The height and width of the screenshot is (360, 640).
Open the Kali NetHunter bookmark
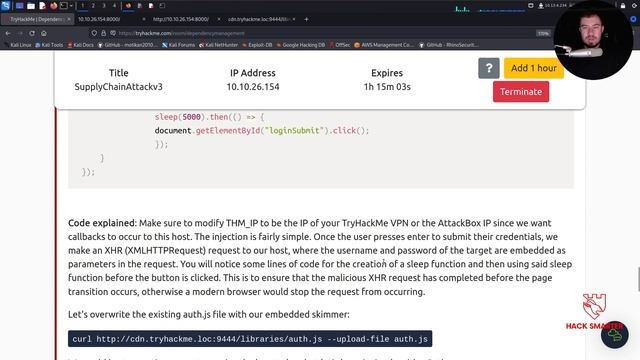pyautogui.click(x=218, y=45)
